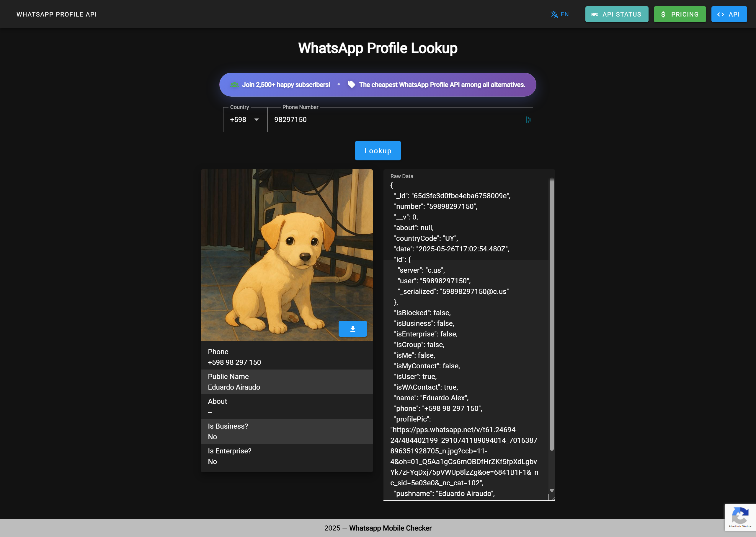This screenshot has width=756, height=537.
Task: Click the code brackets icon in the API button
Action: (721, 14)
